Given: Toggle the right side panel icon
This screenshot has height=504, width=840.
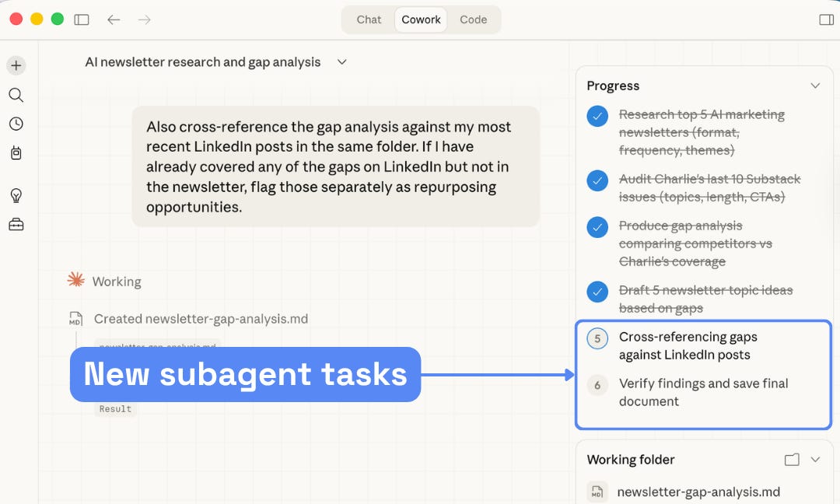Looking at the screenshot, I should (x=826, y=19).
